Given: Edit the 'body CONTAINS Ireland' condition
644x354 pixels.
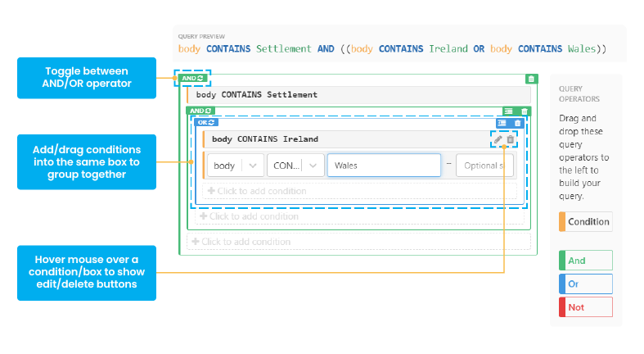Looking at the screenshot, I should pyautogui.click(x=498, y=139).
